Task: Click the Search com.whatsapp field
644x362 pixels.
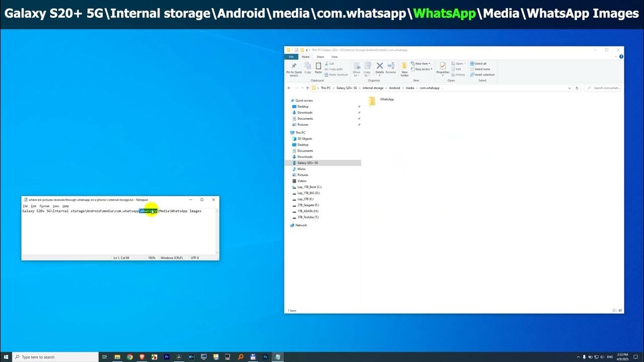Action: tap(603, 88)
